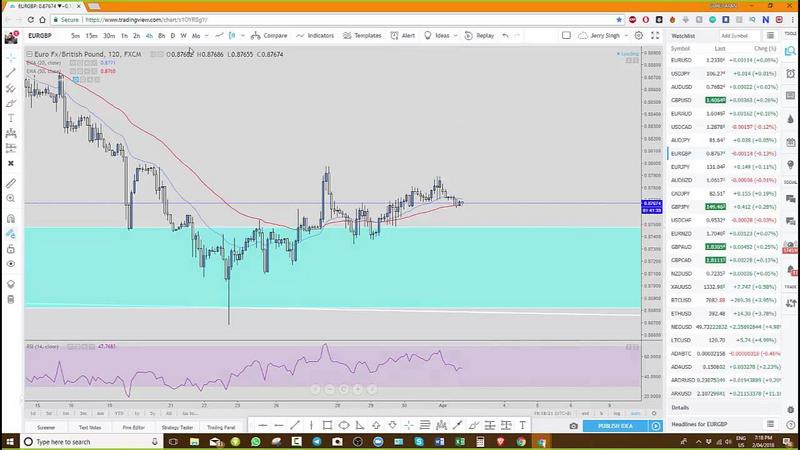
Task: Click the trash can remove objects icon
Action: click(x=11, y=299)
